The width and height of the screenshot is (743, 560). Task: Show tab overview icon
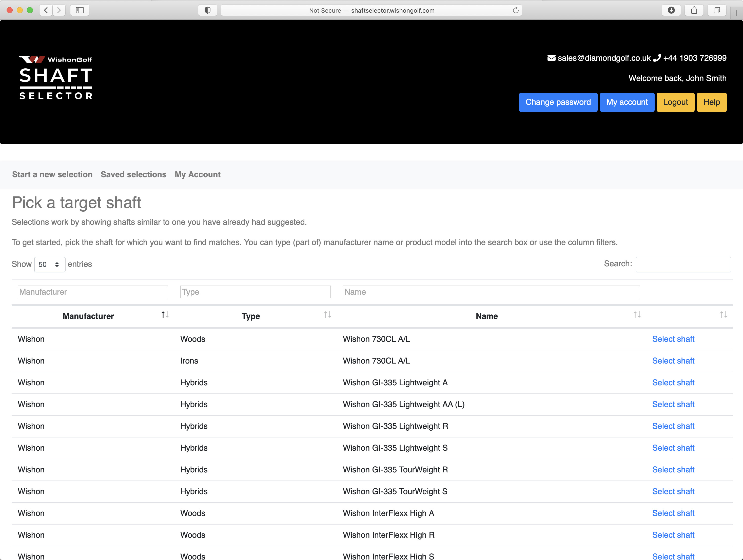tap(717, 10)
